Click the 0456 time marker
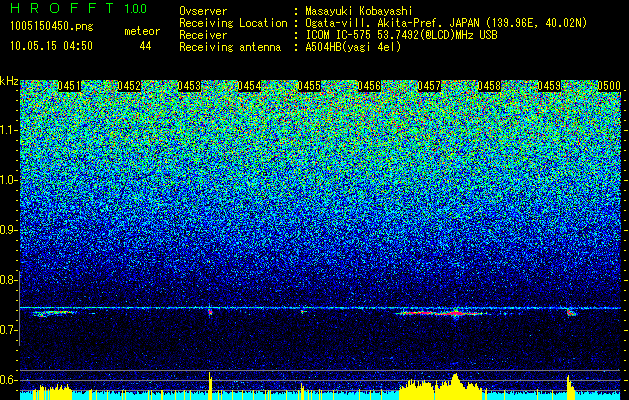Image resolution: width=629 pixels, height=400 pixels. (369, 86)
